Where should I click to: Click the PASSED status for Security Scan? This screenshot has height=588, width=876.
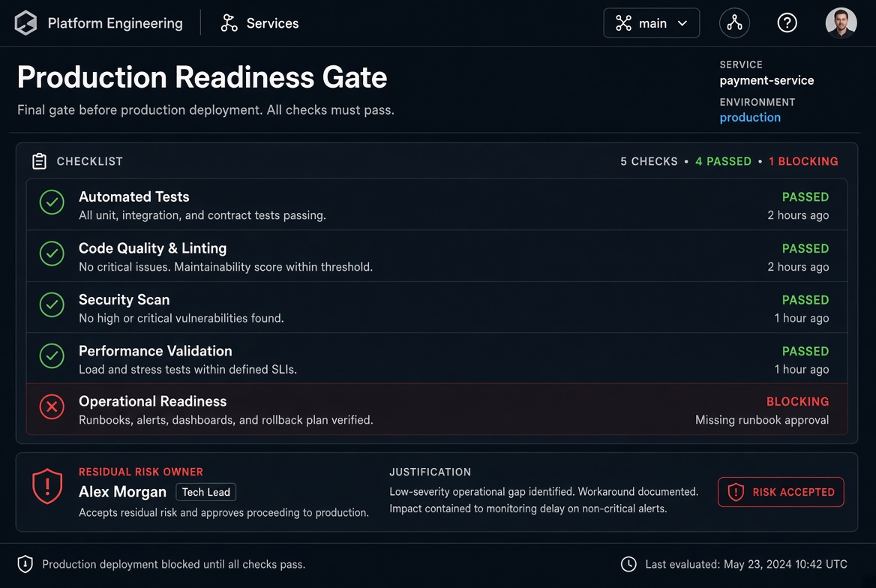[805, 299]
